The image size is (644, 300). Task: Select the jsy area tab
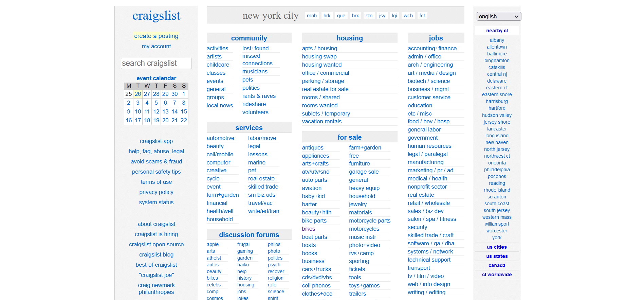coord(382,16)
